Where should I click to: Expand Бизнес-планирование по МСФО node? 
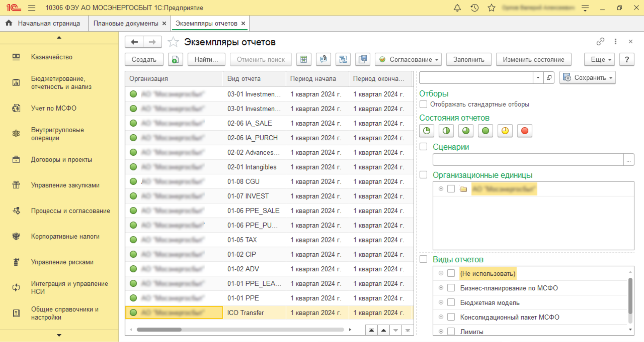441,288
